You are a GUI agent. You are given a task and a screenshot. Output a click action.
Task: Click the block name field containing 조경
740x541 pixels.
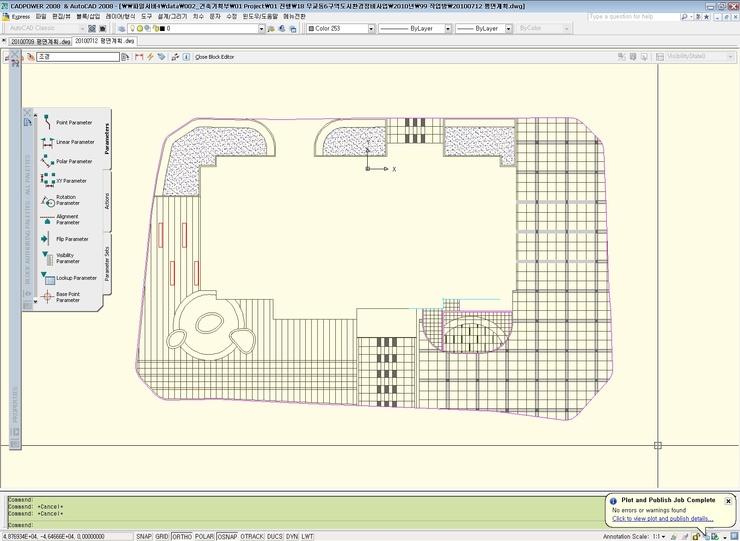78,57
